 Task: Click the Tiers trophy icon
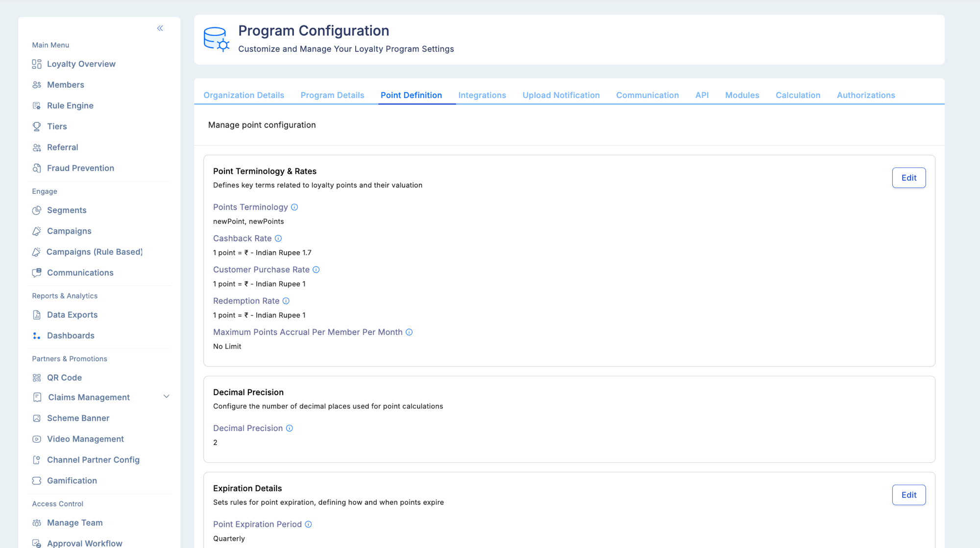tap(37, 126)
